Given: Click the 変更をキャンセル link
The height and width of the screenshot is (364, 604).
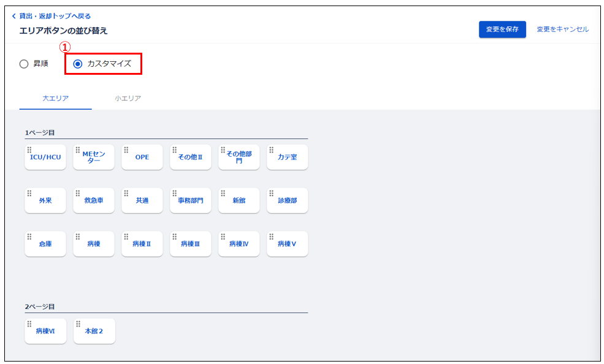Looking at the screenshot, I should [x=563, y=29].
